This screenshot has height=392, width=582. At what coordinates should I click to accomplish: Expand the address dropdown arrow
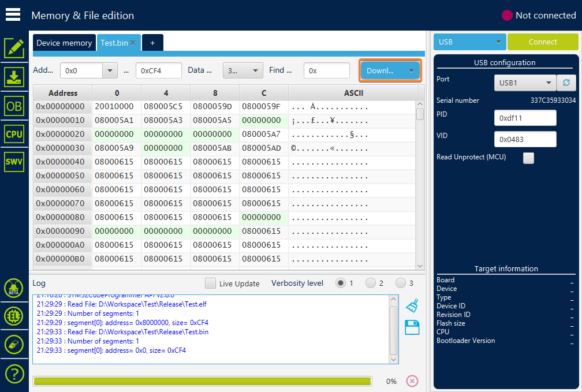(110, 70)
